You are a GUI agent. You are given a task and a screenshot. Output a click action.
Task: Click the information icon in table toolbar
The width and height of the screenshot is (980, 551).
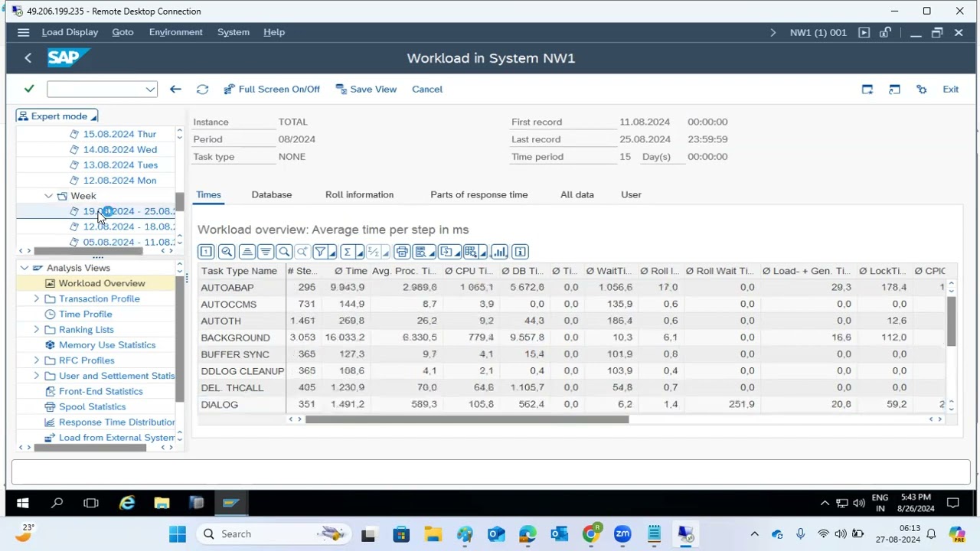coord(521,252)
